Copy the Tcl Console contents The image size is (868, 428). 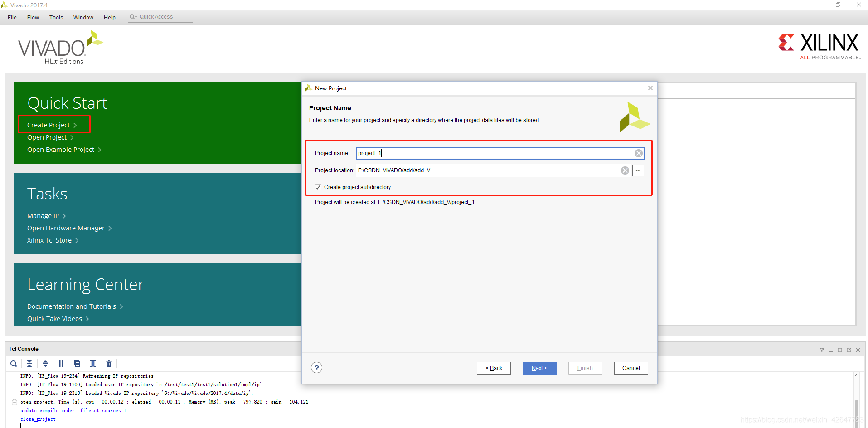click(x=77, y=364)
